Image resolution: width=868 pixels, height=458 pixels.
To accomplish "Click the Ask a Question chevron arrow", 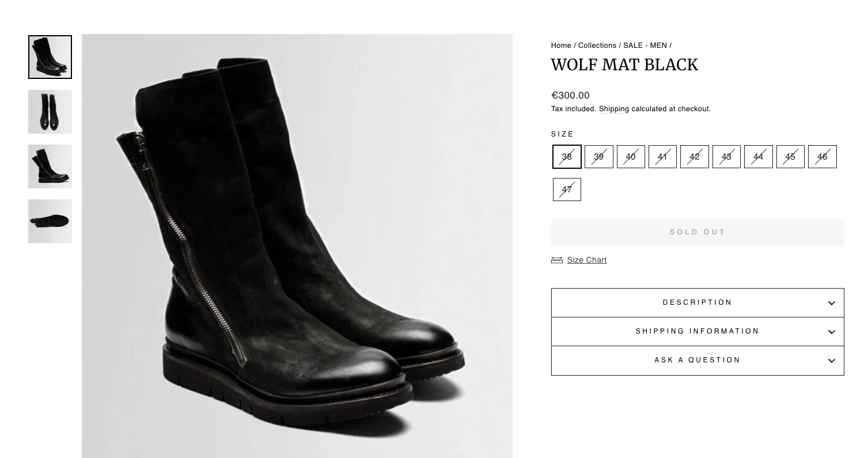I will pos(831,361).
